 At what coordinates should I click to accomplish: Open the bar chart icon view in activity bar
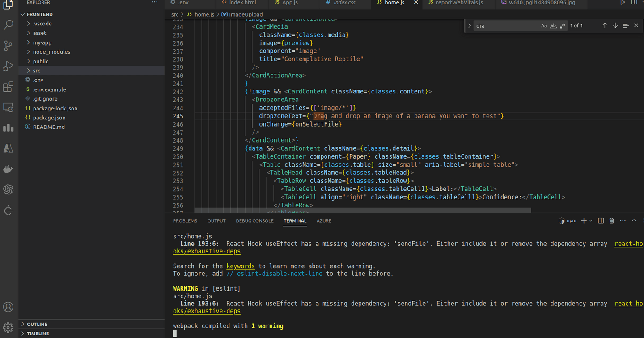pyautogui.click(x=8, y=128)
